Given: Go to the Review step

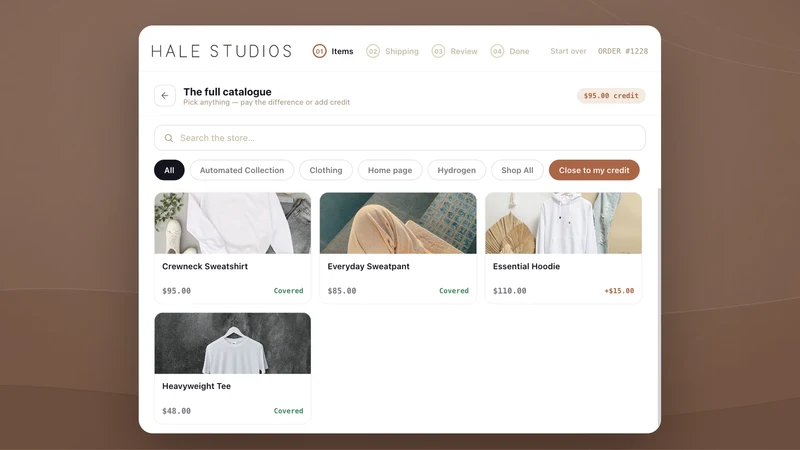Looking at the screenshot, I should pyautogui.click(x=464, y=51).
